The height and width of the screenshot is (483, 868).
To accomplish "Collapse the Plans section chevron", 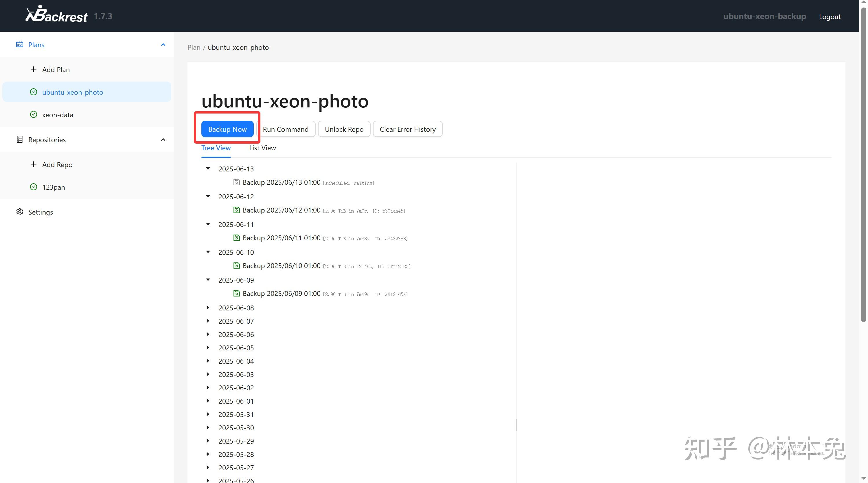I will 163,45.
